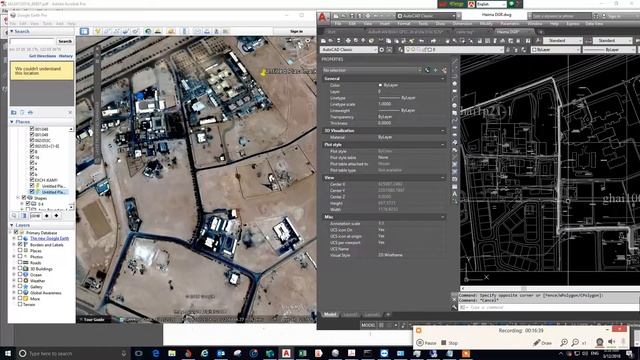640x360 pixels.
Task: Open the search History link
Action: coord(66,56)
